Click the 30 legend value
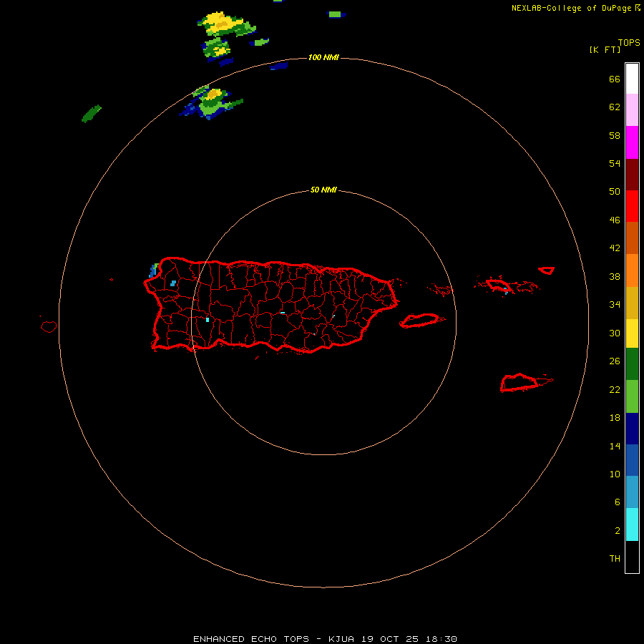644x644 pixels. point(615,333)
